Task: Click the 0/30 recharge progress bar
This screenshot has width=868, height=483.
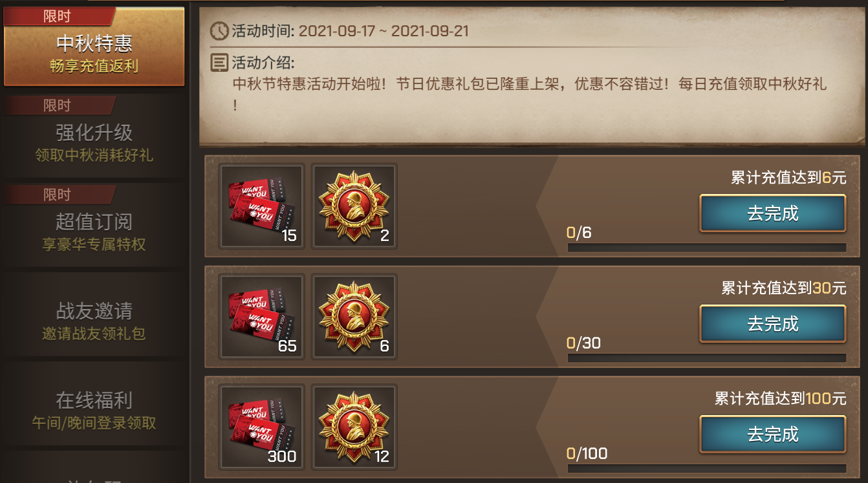Action: point(707,358)
